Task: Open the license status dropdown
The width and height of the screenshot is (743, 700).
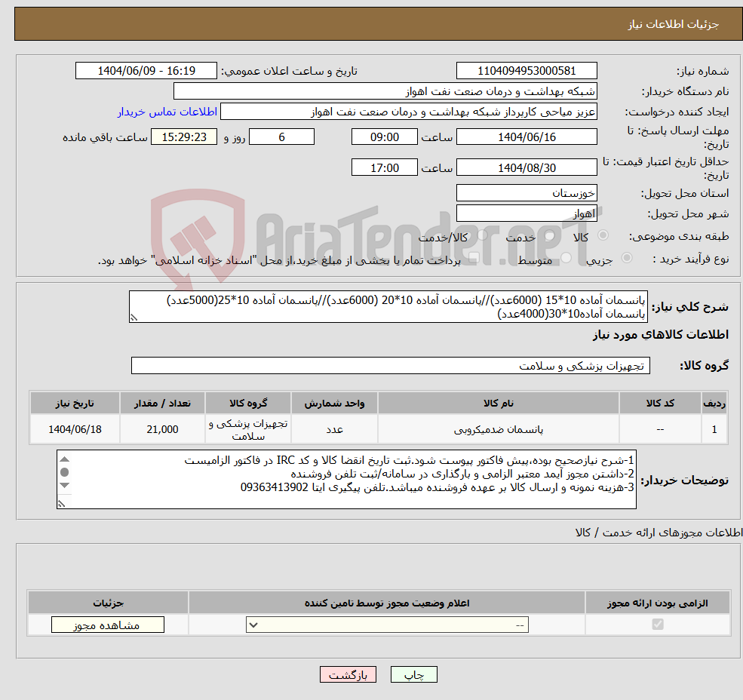Action: (387, 625)
